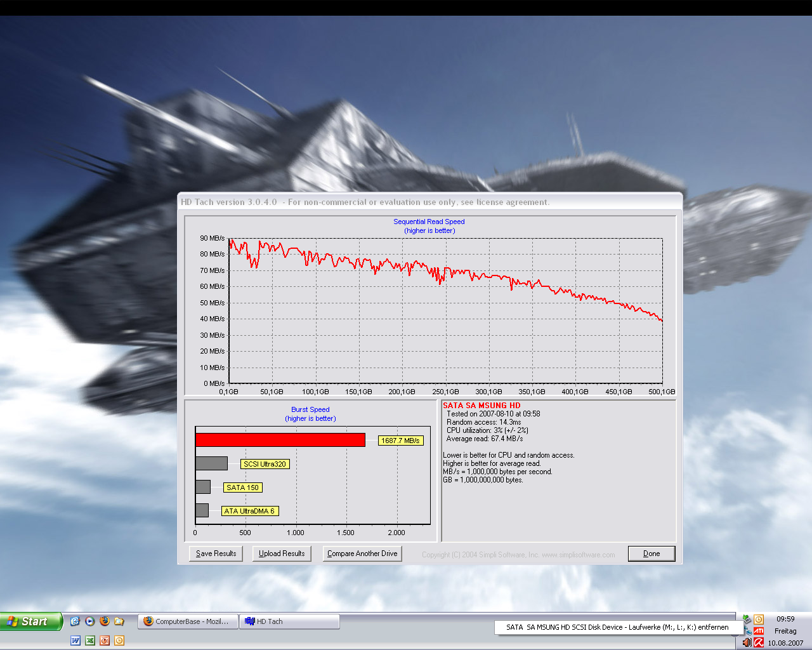Launch PowerPoint from quick launch
Screen dimensions: 812x650
coord(105,640)
